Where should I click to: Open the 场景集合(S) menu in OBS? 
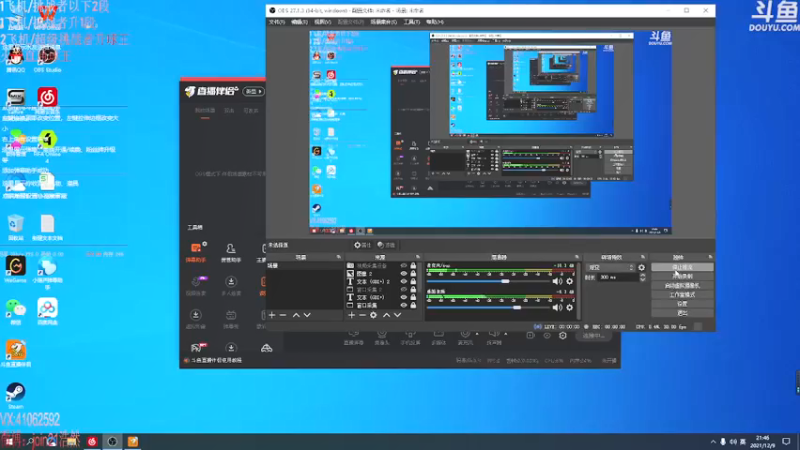click(x=384, y=22)
